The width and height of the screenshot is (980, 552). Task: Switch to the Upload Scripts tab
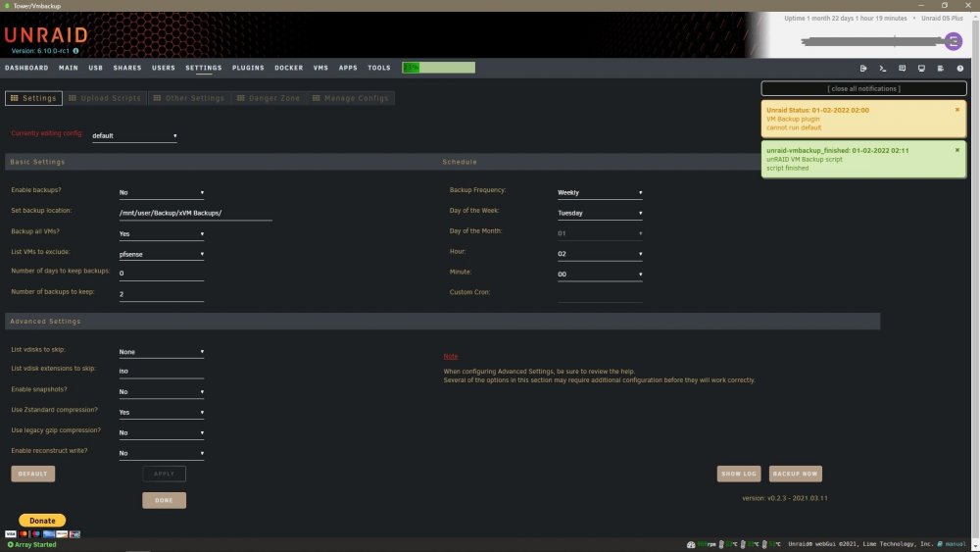point(105,98)
